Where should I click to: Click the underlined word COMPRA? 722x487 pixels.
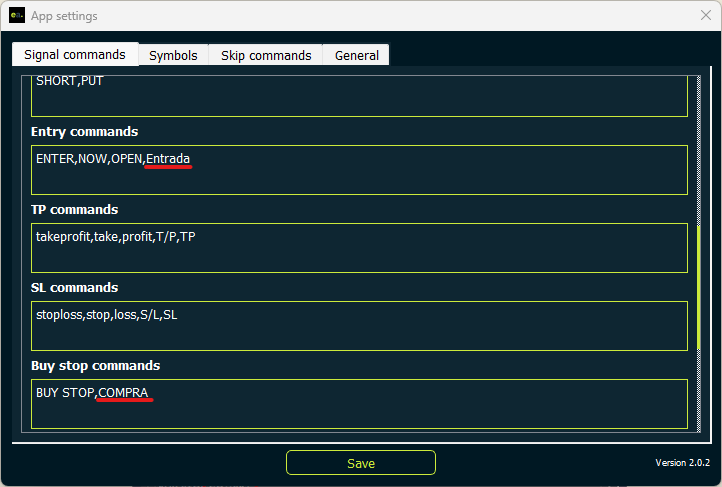[x=125, y=393]
